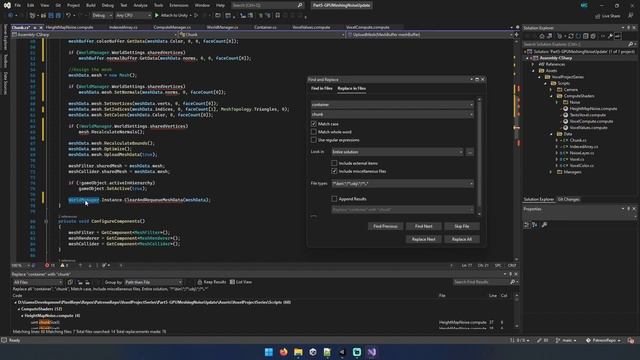This screenshot has height=360, width=640.
Task: Click the browse ellipsis button beside Look in
Action: pos(469,152)
